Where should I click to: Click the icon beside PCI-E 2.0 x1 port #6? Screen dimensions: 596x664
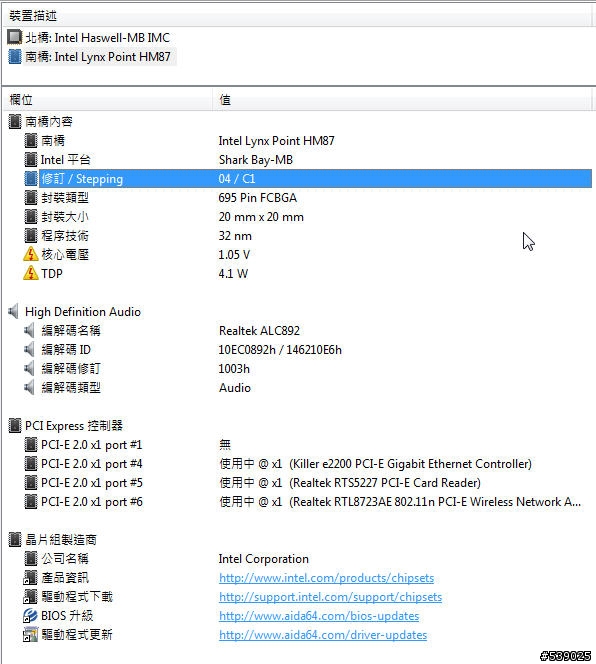(x=30, y=502)
